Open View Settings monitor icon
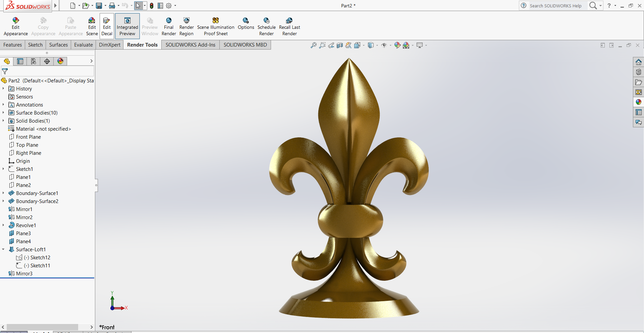 tap(420, 45)
